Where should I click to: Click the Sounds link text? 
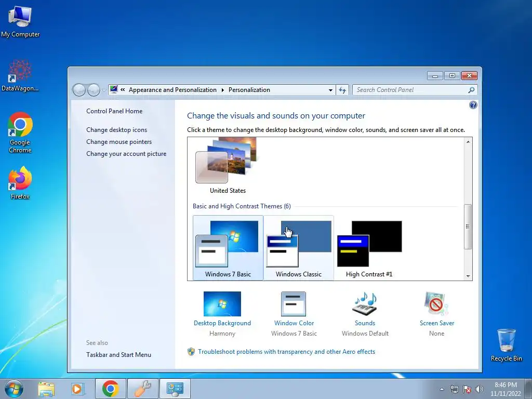[x=365, y=323]
